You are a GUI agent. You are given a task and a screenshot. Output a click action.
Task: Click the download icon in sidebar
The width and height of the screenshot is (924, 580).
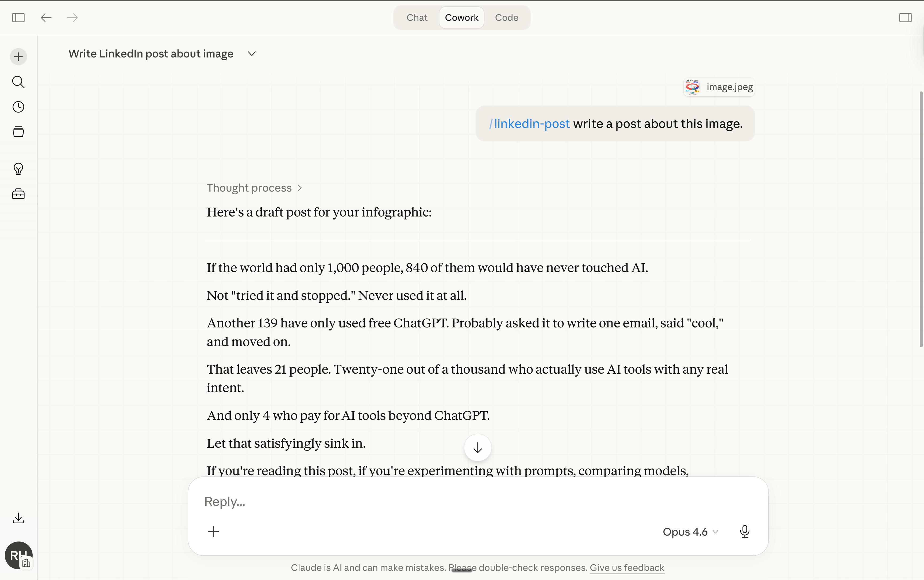click(18, 518)
